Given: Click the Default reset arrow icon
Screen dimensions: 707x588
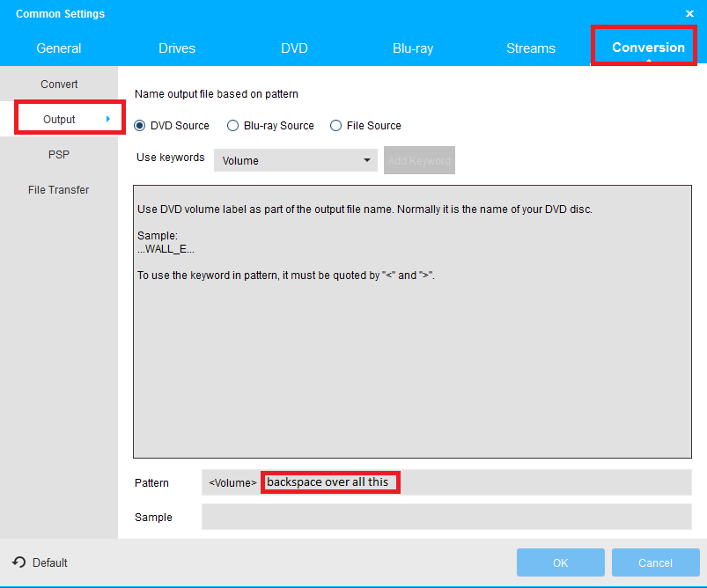Looking at the screenshot, I should [18, 562].
